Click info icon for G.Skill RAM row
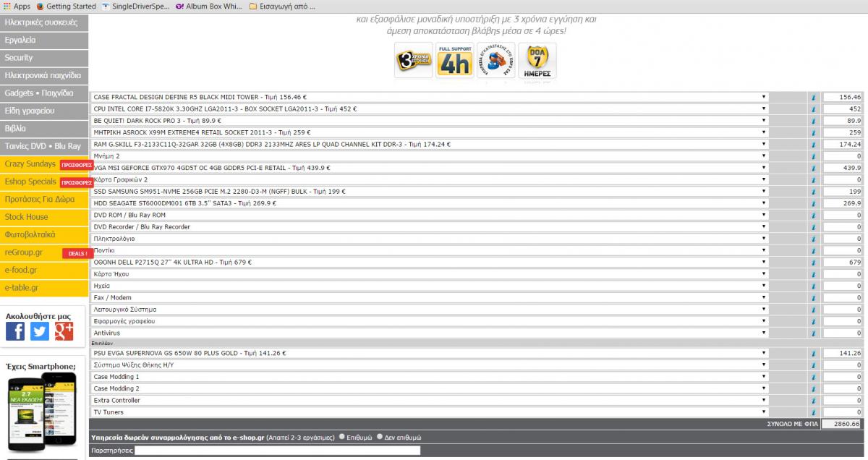Viewport: 868px width, 460px height. pos(813,144)
